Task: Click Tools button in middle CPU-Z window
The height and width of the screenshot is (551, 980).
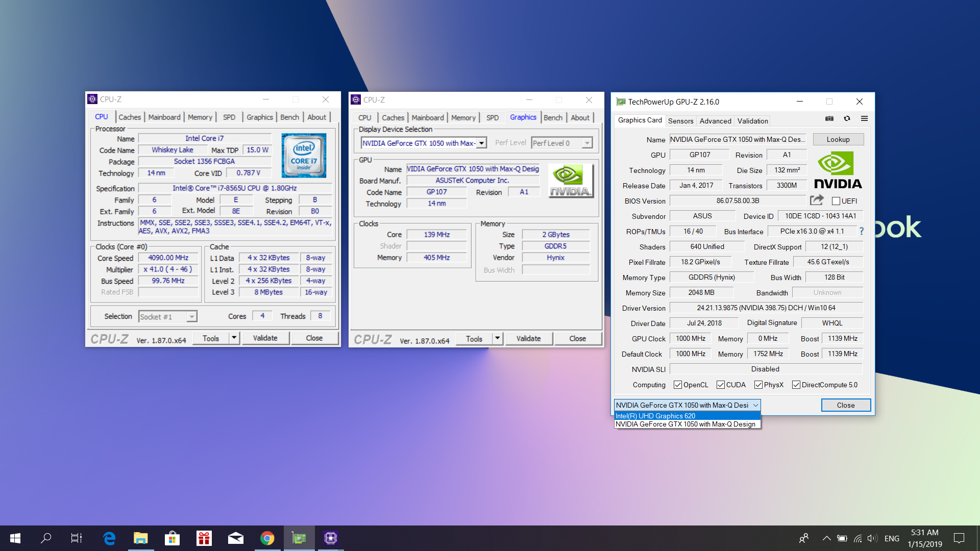Action: pyautogui.click(x=474, y=338)
